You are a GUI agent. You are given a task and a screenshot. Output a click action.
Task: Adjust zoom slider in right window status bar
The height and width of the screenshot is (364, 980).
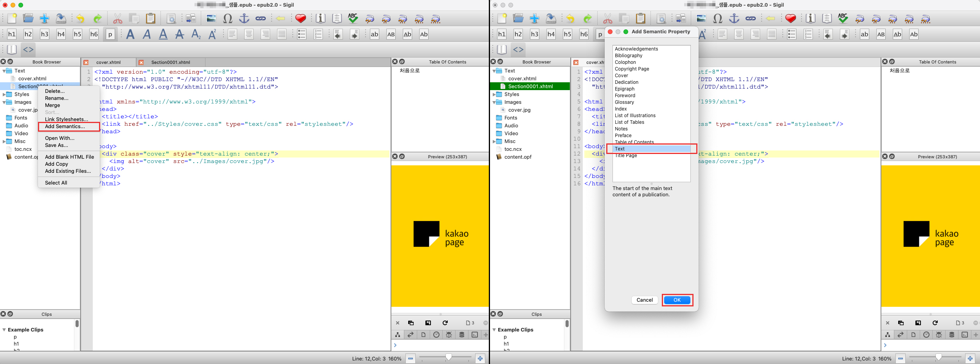(x=939, y=357)
